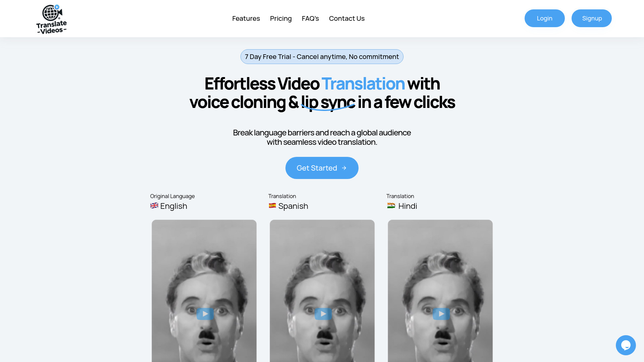Viewport: 644px width, 362px height.
Task: Click the chat support bubble icon
Action: click(626, 345)
